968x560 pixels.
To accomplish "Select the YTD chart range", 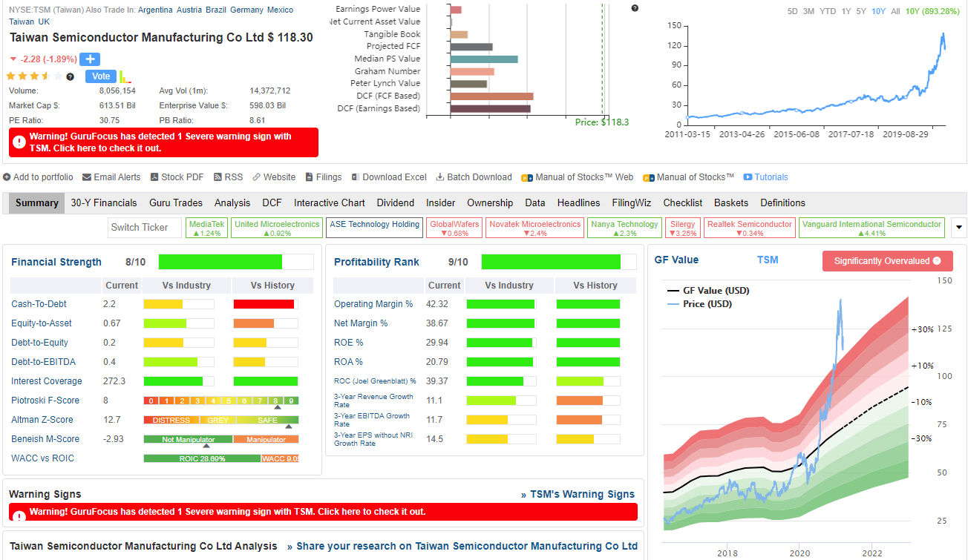I will tap(828, 11).
